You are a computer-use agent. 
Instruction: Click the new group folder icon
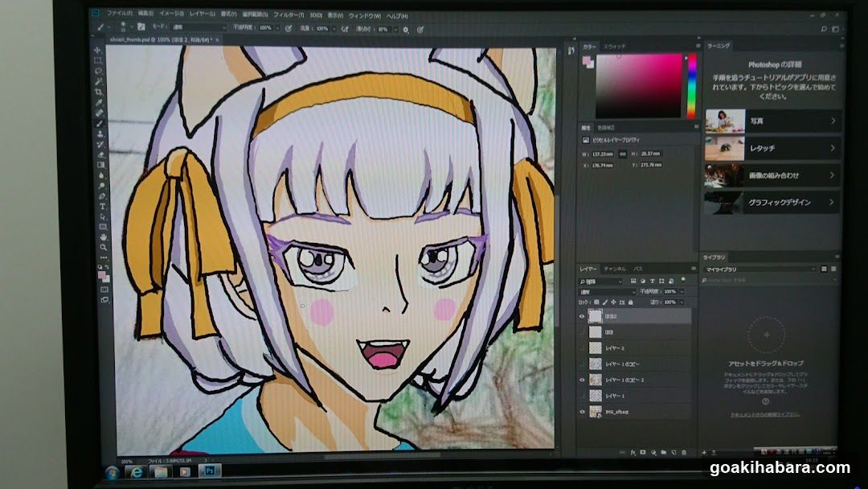click(663, 453)
